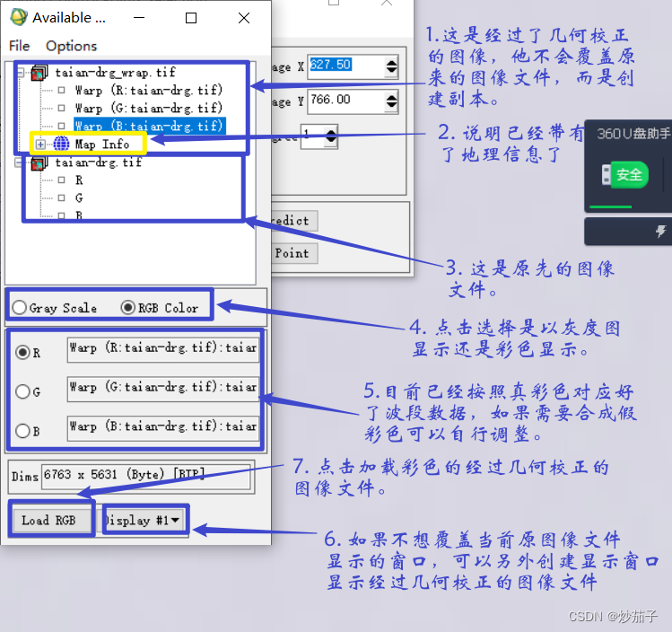672x632 pixels.
Task: Select the Warp (G:taian-drg.tif) band
Action: tap(149, 108)
